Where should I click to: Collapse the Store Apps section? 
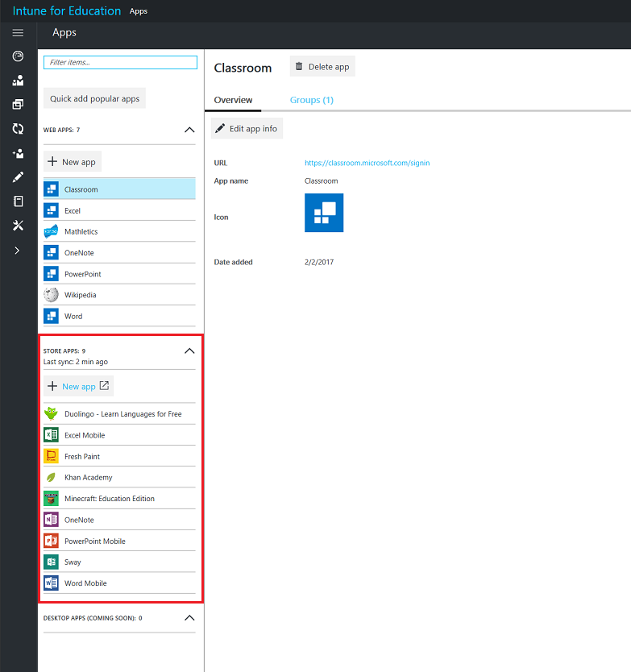(189, 351)
